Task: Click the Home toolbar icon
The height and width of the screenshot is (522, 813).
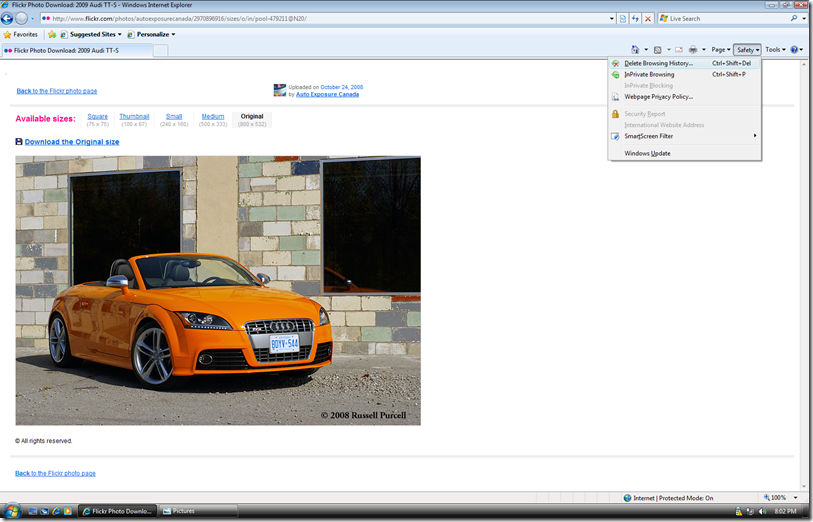Action: pyautogui.click(x=635, y=50)
